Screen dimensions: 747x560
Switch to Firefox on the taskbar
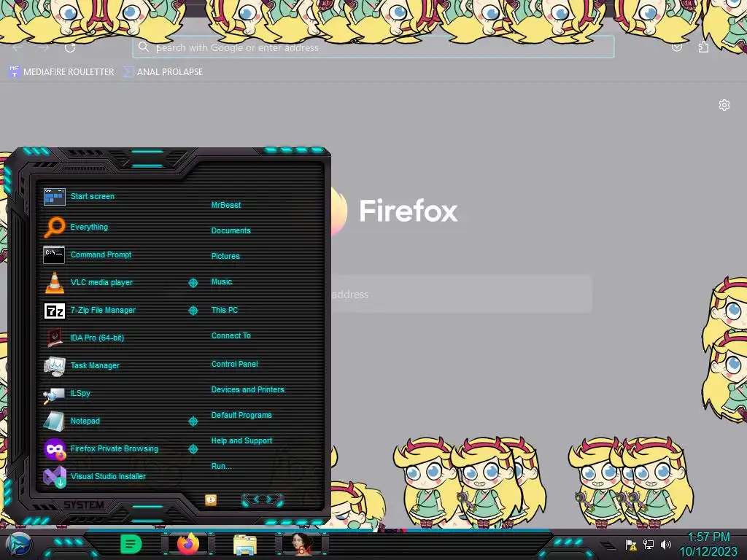188,544
